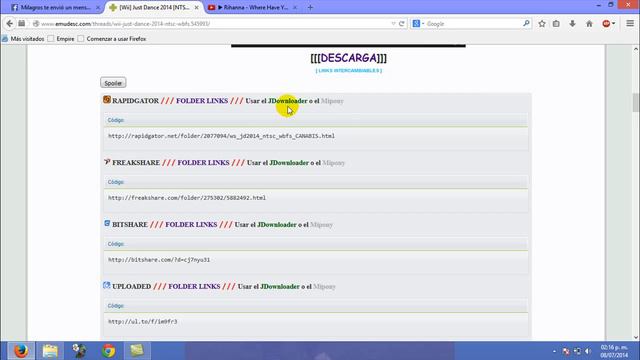
Task: Click FOLDER LINKS text in Uploaded row
Action: tap(194, 287)
